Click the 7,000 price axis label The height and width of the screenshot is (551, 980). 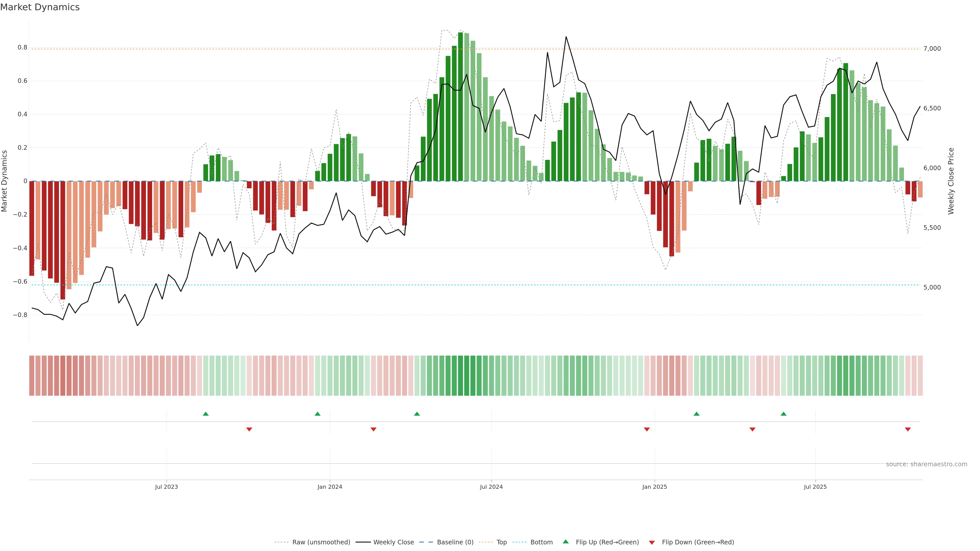932,49
